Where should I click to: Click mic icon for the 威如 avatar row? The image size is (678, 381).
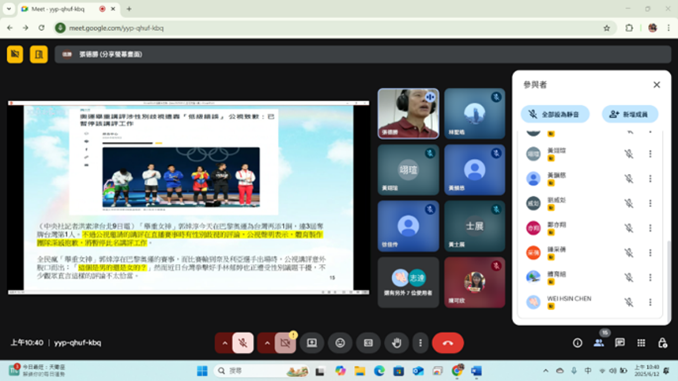coord(629,203)
